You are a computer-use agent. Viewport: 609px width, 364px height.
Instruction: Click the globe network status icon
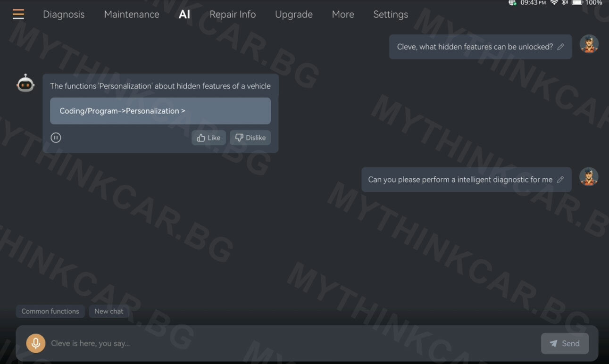point(513,3)
